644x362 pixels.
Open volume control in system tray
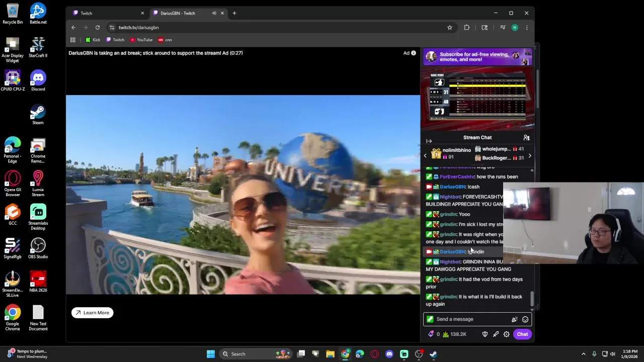(613, 354)
